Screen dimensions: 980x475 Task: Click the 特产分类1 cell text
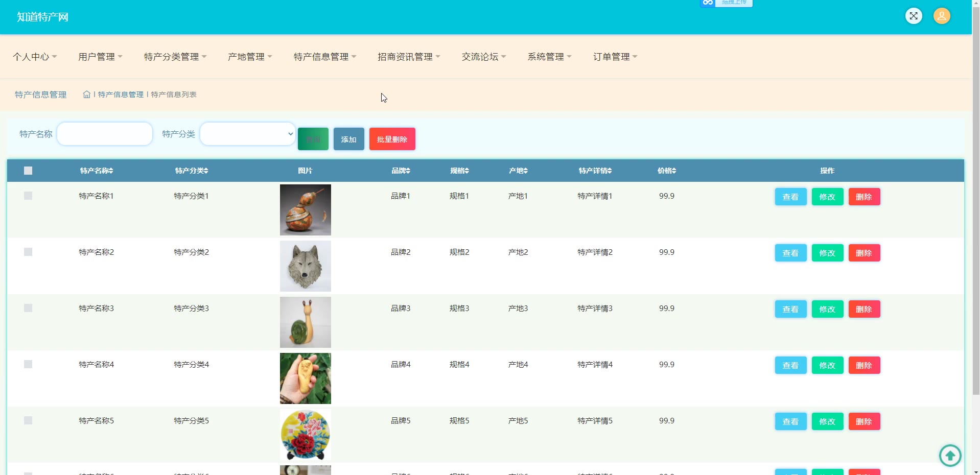[x=192, y=196]
